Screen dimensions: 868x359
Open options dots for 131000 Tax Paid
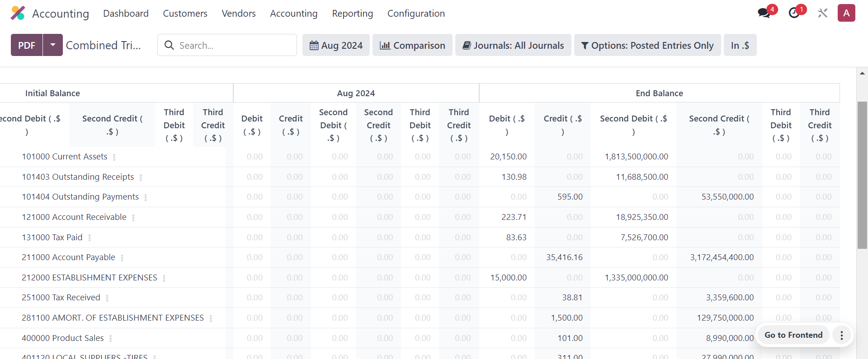click(89, 238)
